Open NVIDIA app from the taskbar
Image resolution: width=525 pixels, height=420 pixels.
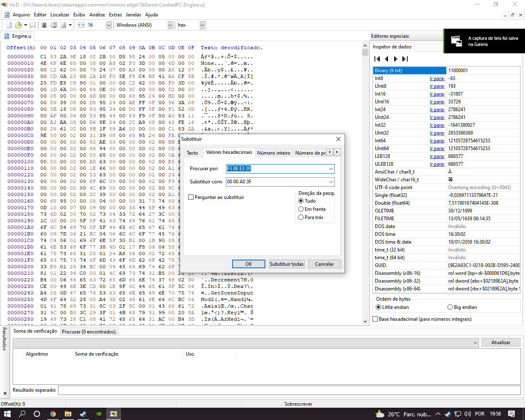click(98, 414)
